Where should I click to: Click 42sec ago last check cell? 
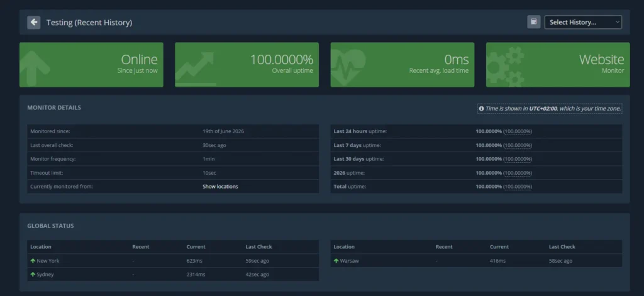click(x=257, y=274)
